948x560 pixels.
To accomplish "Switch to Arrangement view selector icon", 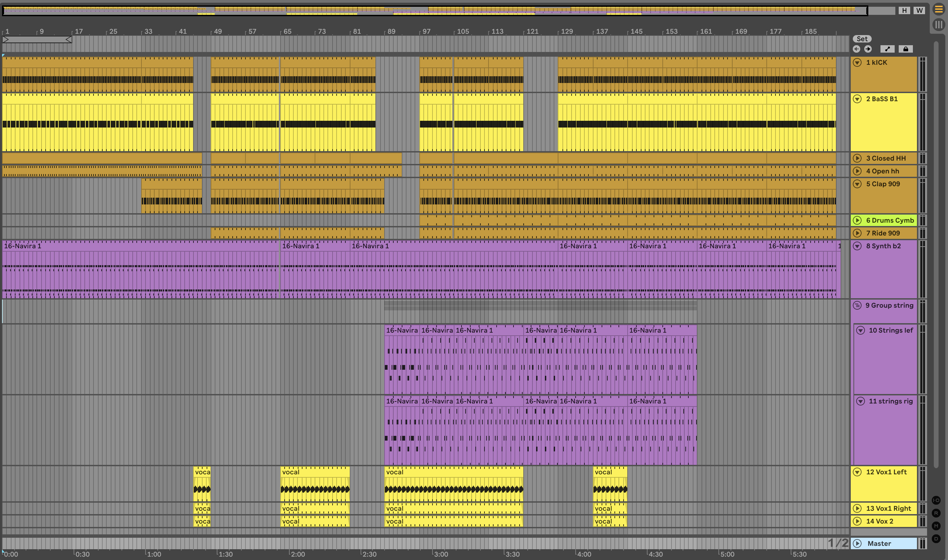I will [939, 9].
